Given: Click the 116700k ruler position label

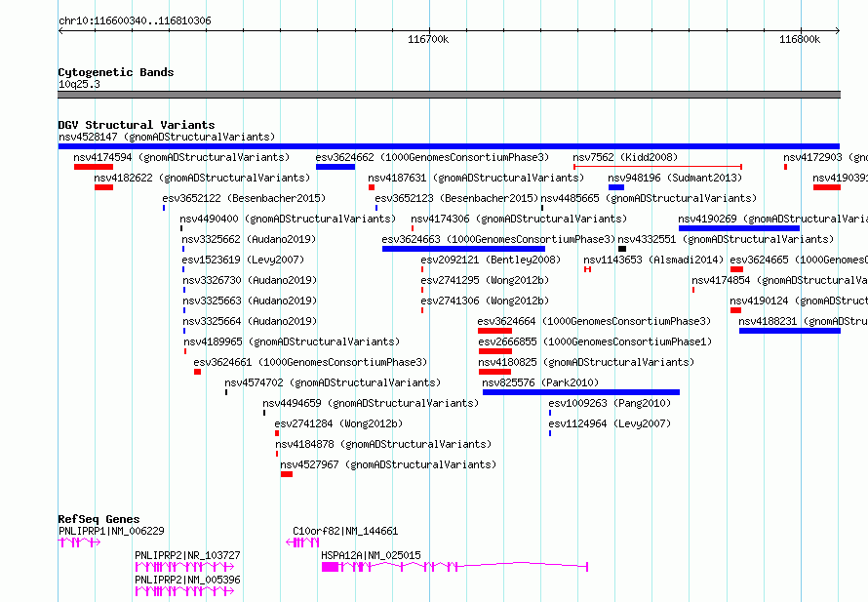Looking at the screenshot, I should (x=428, y=39).
